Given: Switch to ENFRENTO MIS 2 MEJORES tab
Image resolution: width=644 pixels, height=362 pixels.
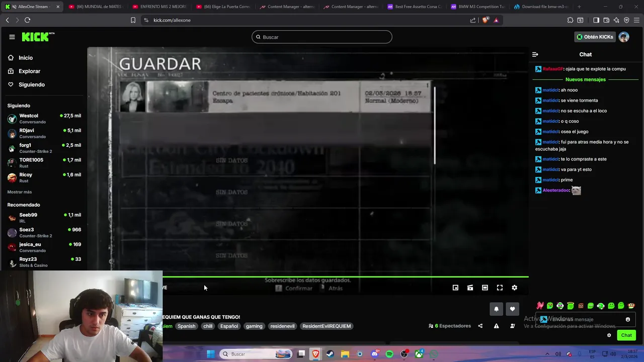Looking at the screenshot, I should click(x=158, y=7).
